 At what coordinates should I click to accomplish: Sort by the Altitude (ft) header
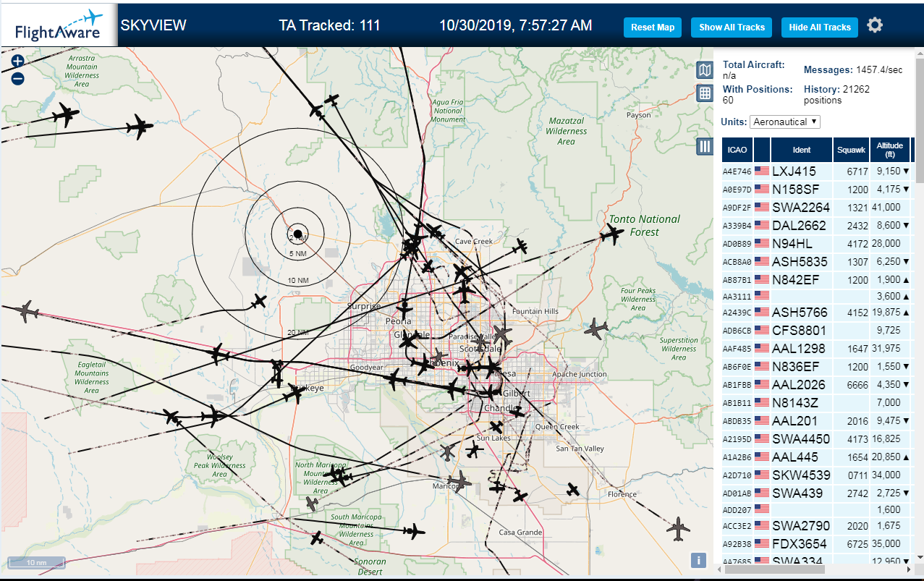coord(890,150)
